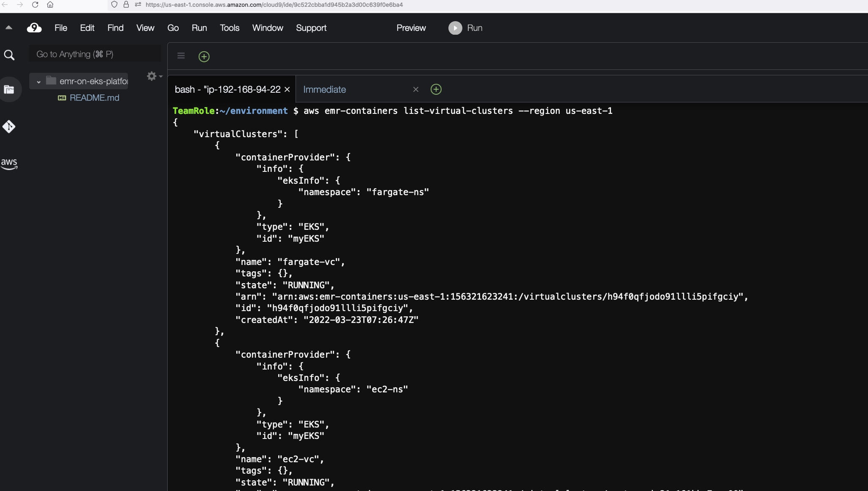This screenshot has width=868, height=491.
Task: Close the Immediate tab
Action: coord(416,89)
